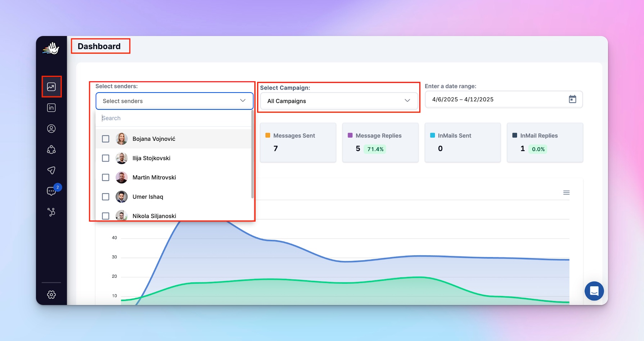Open the settings gear icon

51,295
